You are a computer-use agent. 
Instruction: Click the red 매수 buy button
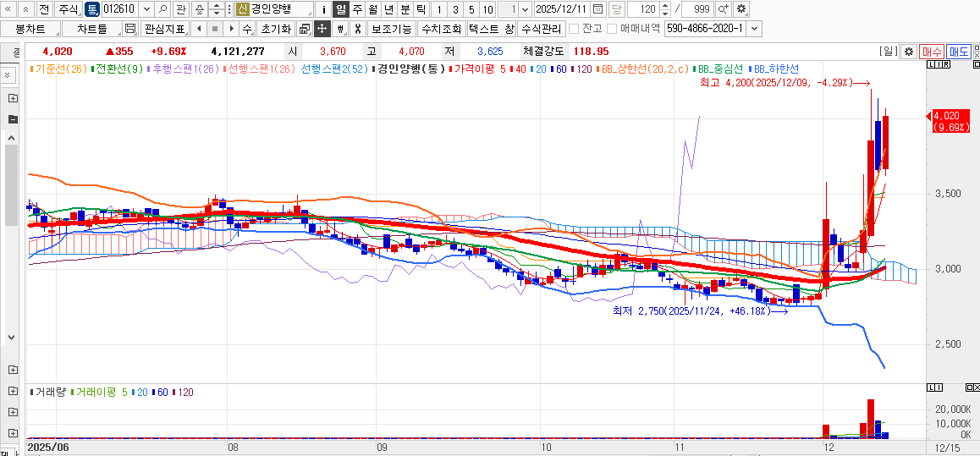point(932,52)
